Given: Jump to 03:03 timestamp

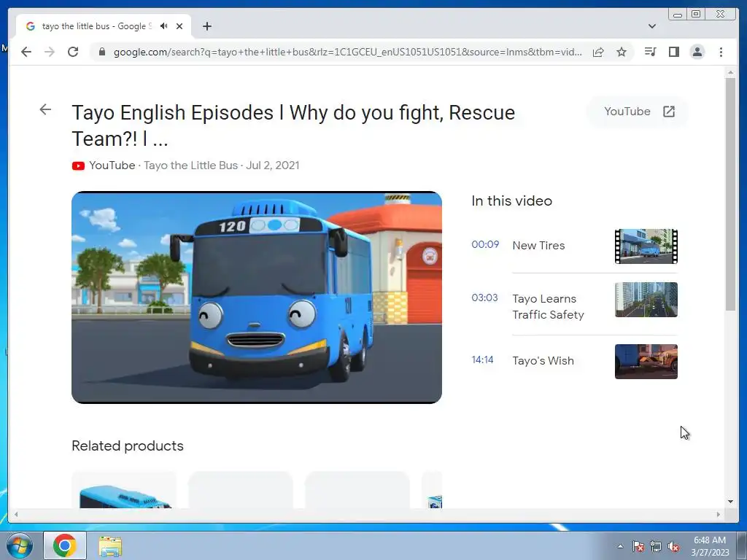Looking at the screenshot, I should [x=484, y=297].
